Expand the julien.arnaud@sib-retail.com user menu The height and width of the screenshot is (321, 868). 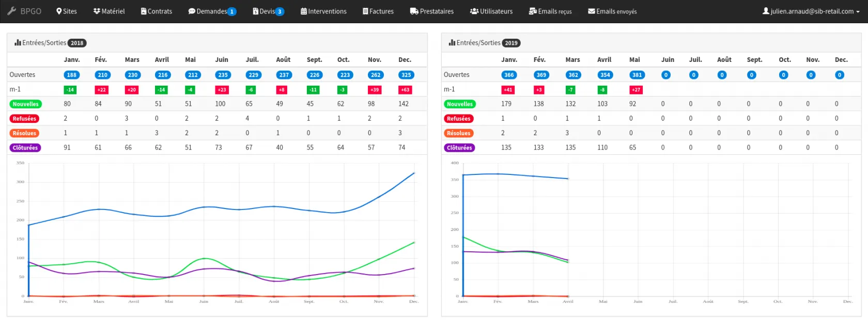pos(811,11)
